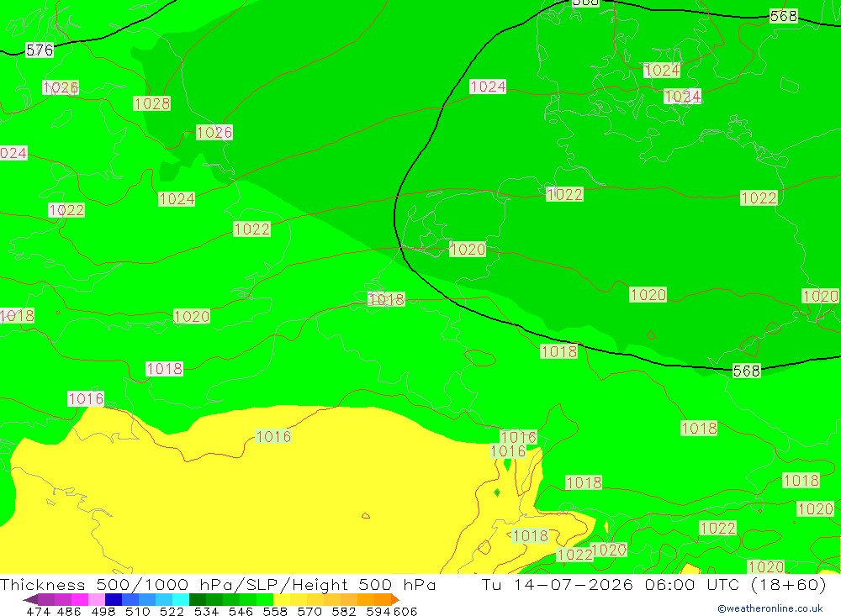Click the legend value 558
This screenshot has height=616, width=841.
pos(275,611)
